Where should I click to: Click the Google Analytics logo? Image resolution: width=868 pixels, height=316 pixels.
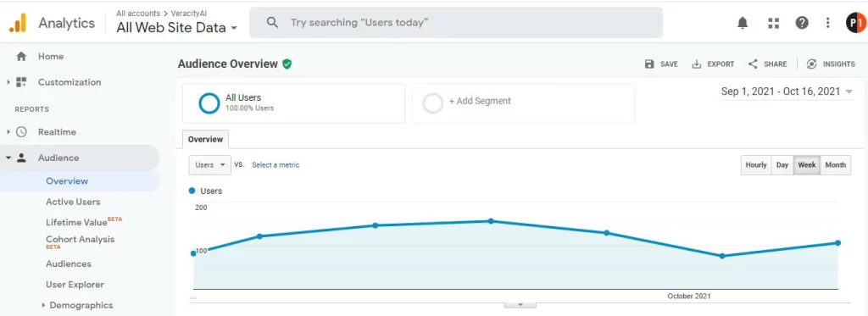tap(17, 23)
